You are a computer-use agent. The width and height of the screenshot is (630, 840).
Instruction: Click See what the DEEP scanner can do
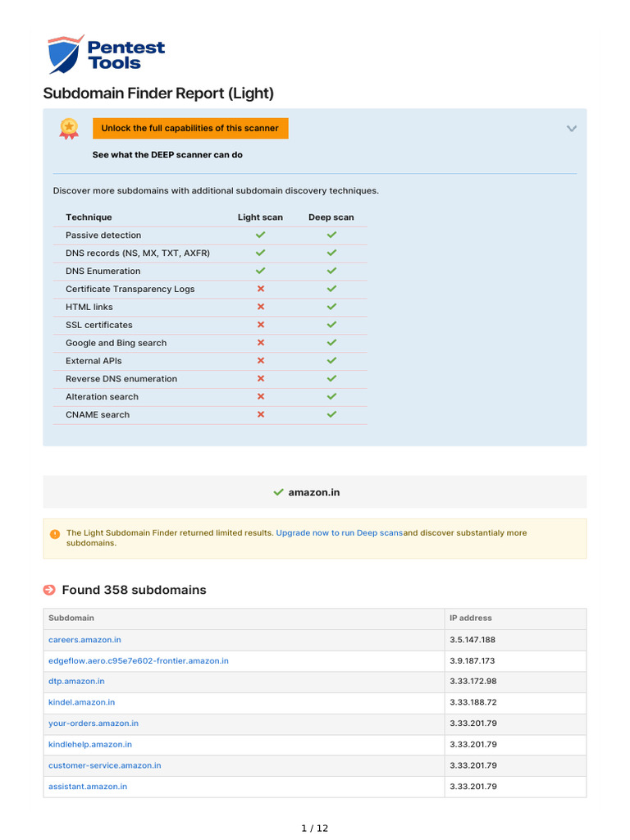pos(167,155)
